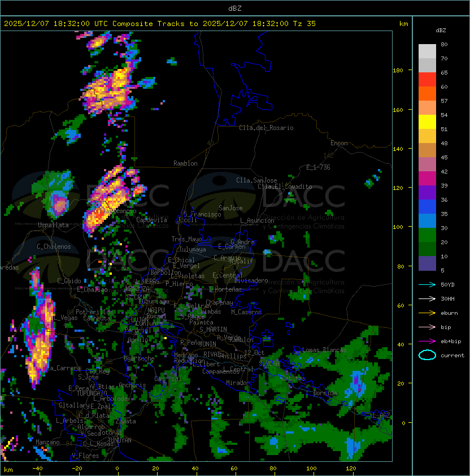This screenshot has height=476, width=470.
Task: Click the M_Caseros label on map
Action: click(246, 312)
